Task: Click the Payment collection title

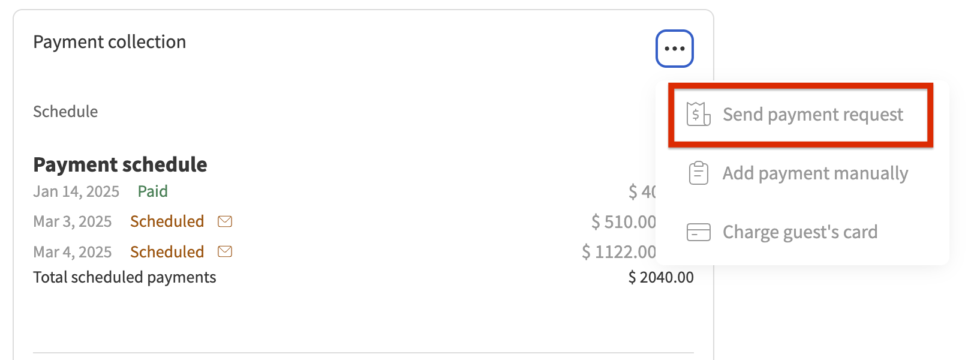Action: 109,42
